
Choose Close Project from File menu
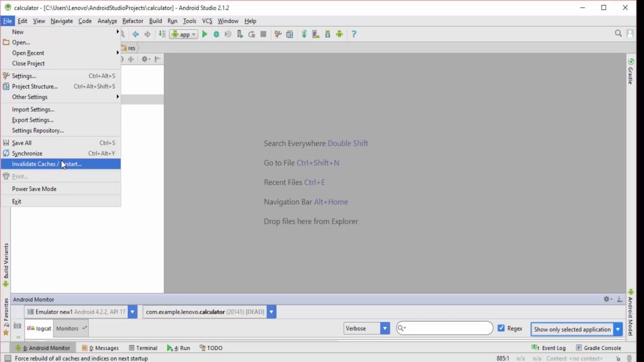point(60,63)
